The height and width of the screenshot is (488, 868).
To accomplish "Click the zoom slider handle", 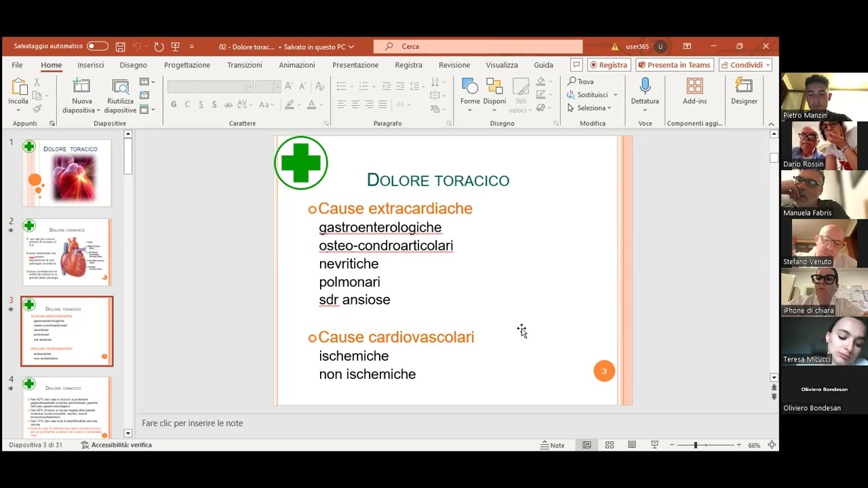I will point(695,445).
